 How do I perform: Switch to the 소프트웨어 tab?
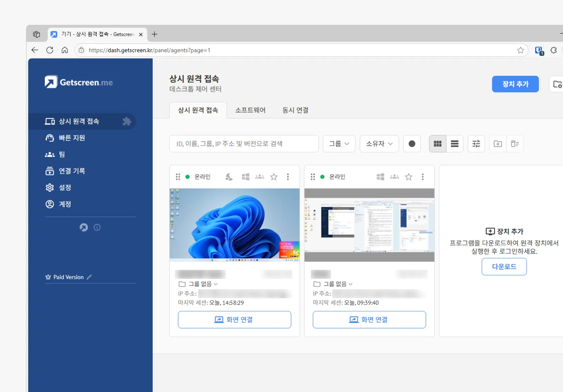tap(250, 110)
